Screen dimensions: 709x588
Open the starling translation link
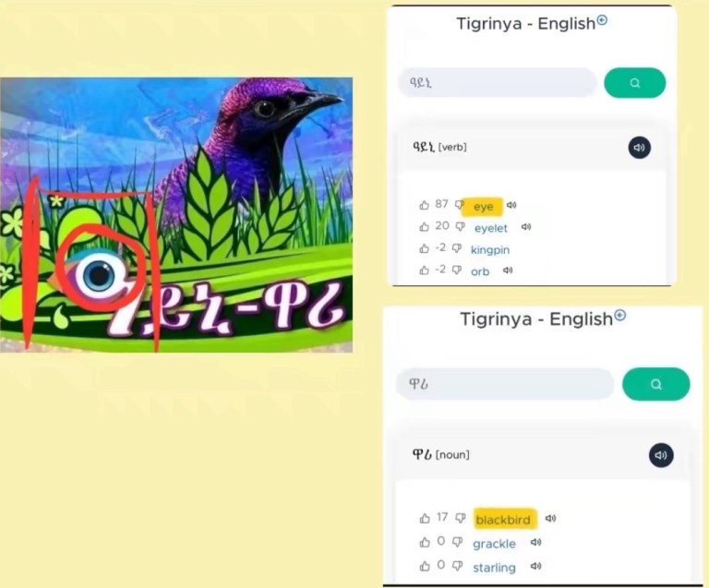[x=494, y=568]
